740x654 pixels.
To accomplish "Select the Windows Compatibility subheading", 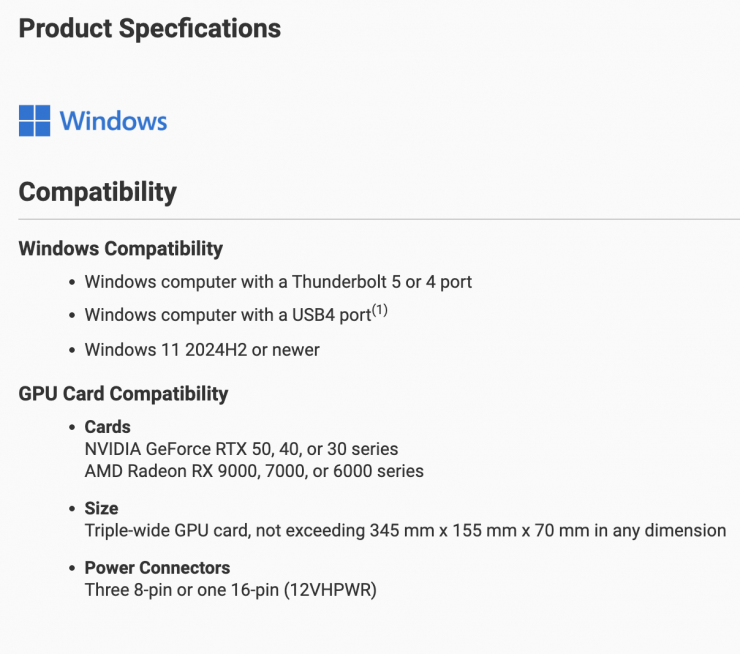I will coord(121,249).
